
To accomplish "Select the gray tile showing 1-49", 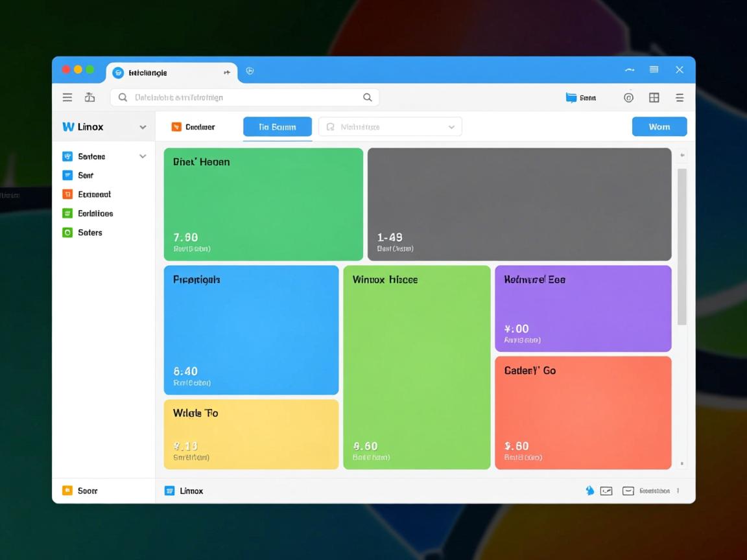I will coord(519,204).
